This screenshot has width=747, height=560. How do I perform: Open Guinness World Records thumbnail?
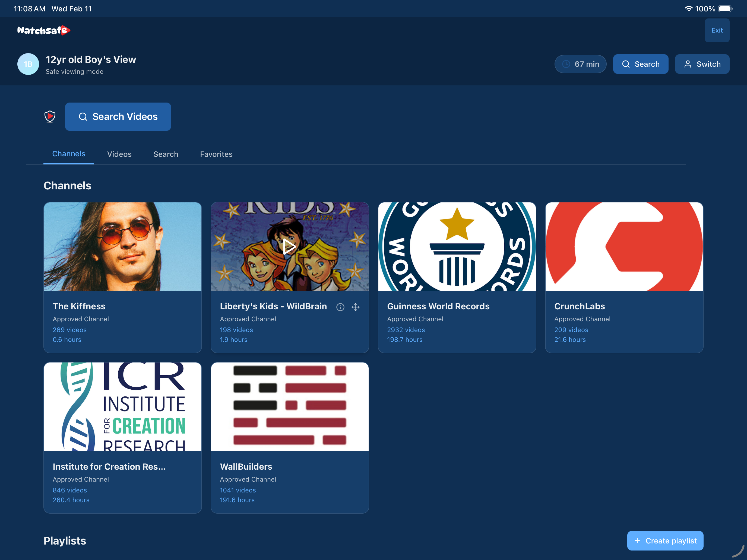tap(457, 246)
